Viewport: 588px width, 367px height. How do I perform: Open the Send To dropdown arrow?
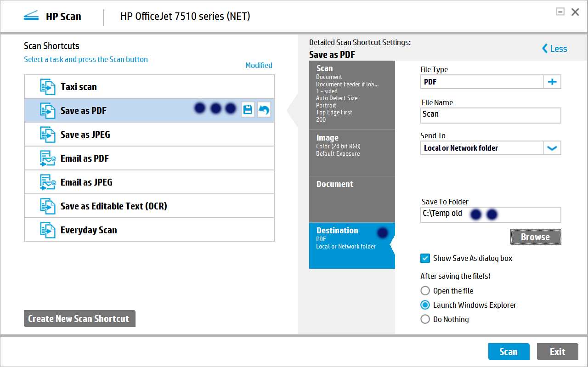click(552, 148)
